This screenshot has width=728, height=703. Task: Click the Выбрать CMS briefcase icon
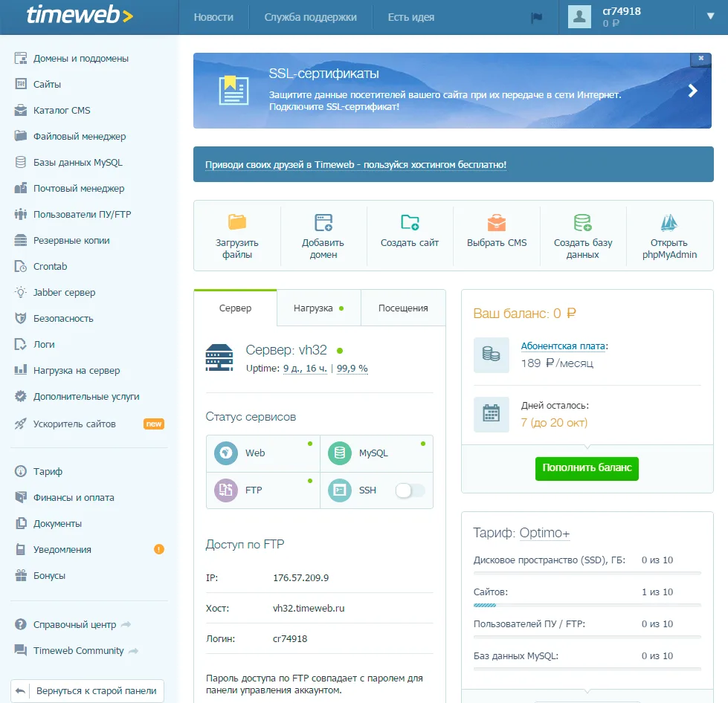pos(496,222)
